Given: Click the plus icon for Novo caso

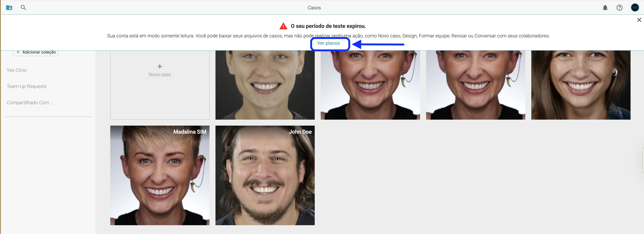Looking at the screenshot, I should (x=160, y=66).
